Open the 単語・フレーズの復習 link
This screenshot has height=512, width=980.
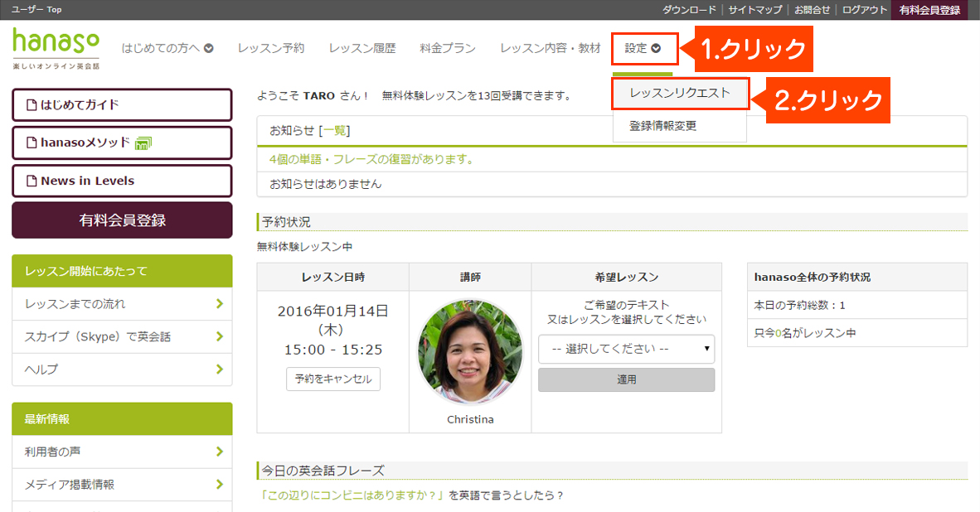pyautogui.click(x=371, y=159)
